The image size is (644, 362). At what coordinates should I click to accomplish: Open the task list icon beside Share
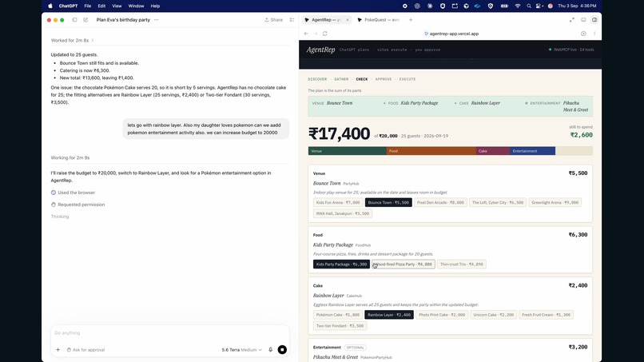click(x=292, y=20)
